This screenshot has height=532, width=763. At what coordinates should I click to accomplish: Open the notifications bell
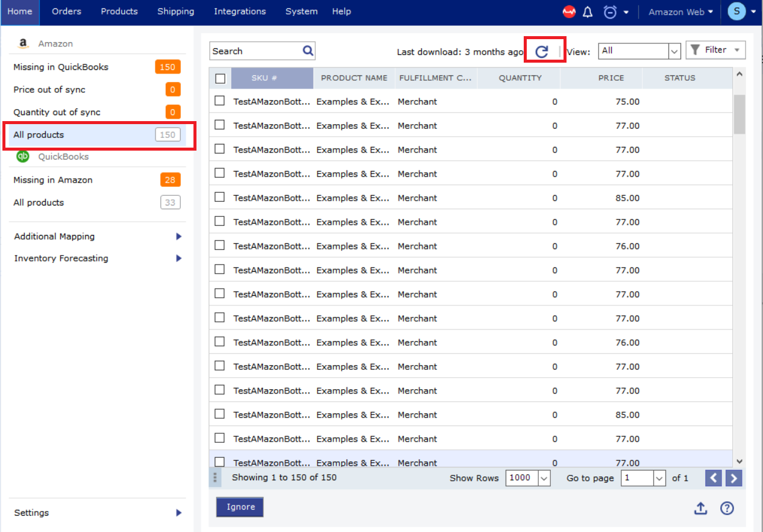(588, 12)
